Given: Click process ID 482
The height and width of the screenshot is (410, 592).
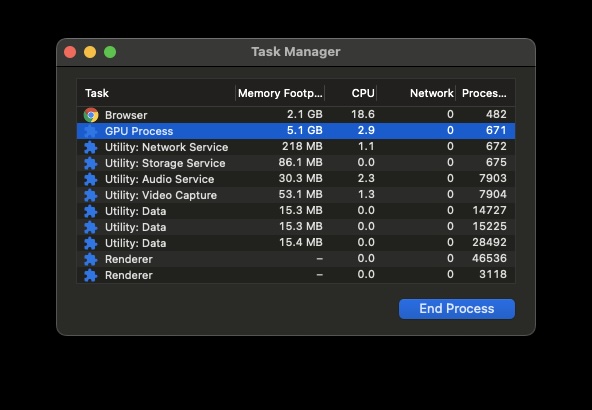Looking at the screenshot, I should [x=496, y=114].
